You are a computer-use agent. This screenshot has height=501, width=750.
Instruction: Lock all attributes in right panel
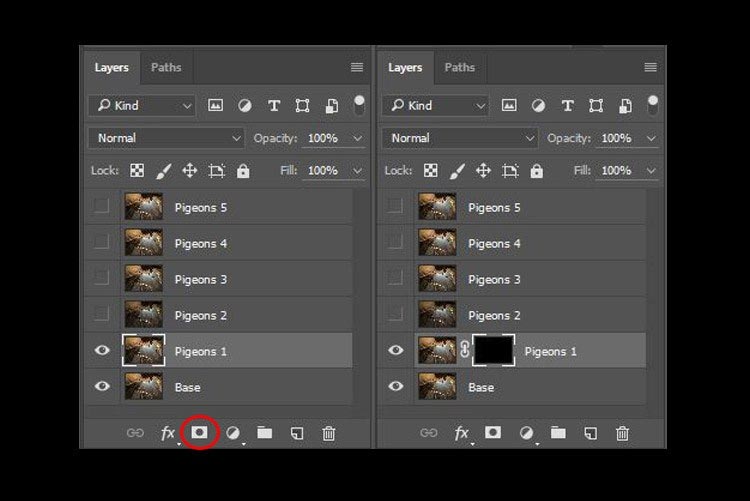click(537, 170)
